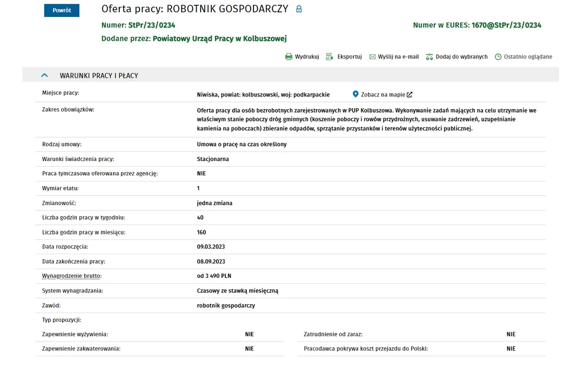
Task: Open Ostatnio oglądane link text
Action: point(528,57)
